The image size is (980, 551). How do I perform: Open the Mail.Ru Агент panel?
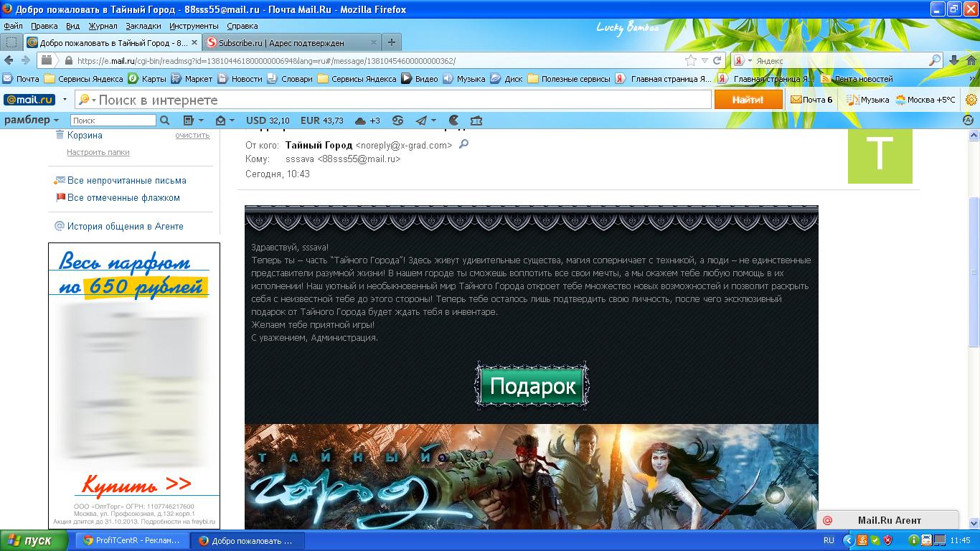pos(888,520)
